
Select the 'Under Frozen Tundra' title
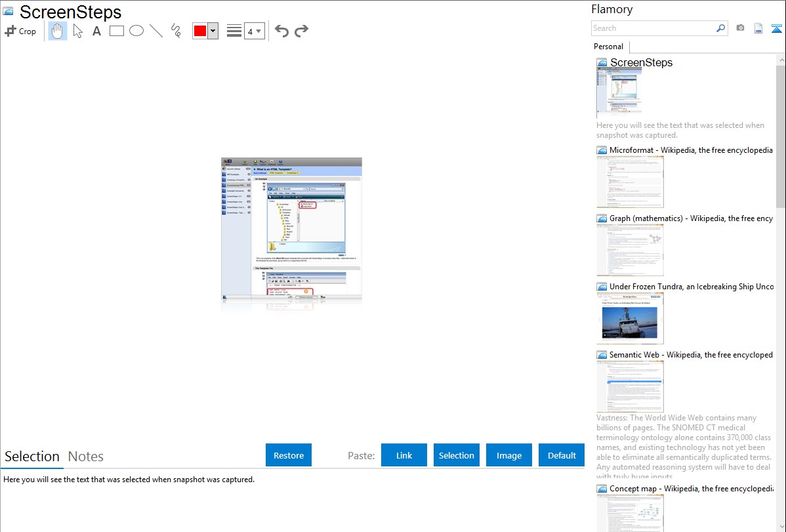692,287
